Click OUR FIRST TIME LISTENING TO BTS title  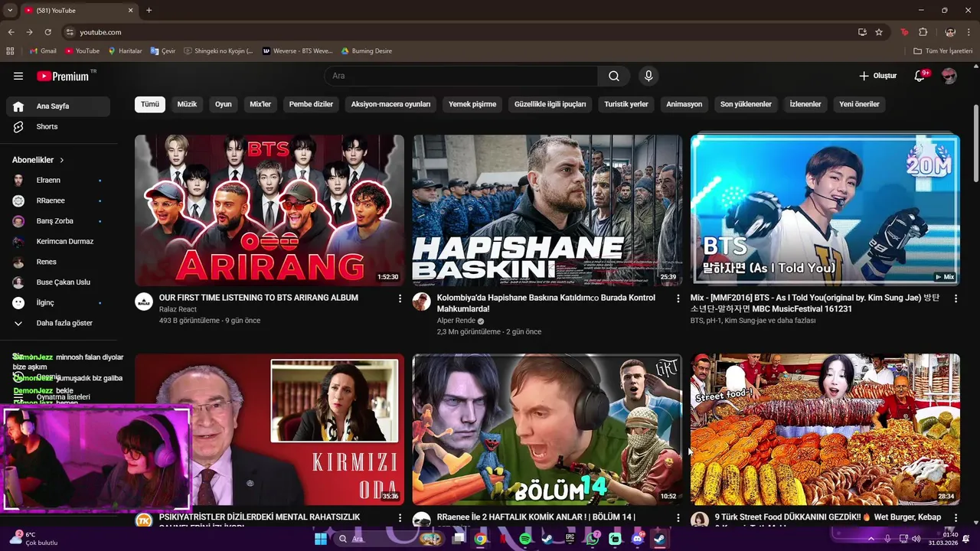click(x=259, y=298)
